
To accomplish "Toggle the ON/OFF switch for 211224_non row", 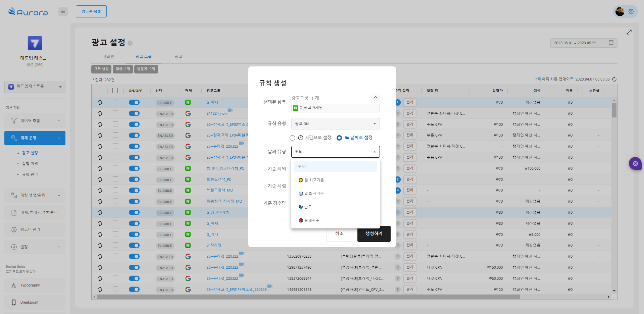I will 134,114.
